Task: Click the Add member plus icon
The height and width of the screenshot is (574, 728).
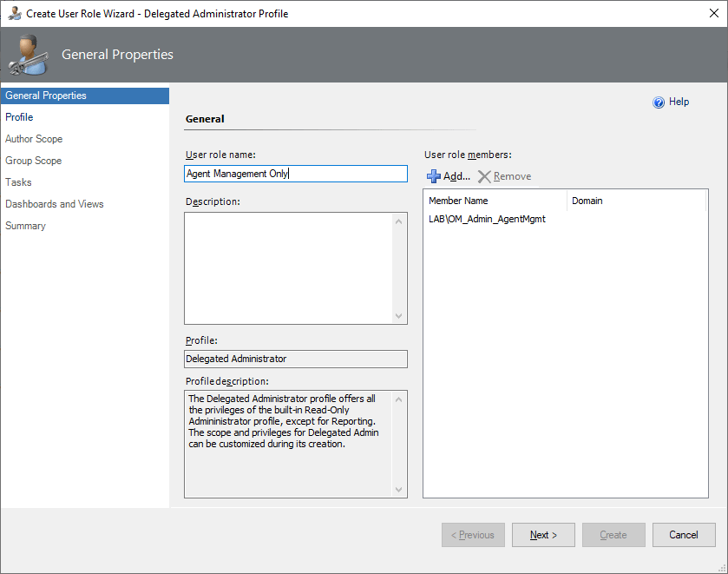Action: (434, 176)
